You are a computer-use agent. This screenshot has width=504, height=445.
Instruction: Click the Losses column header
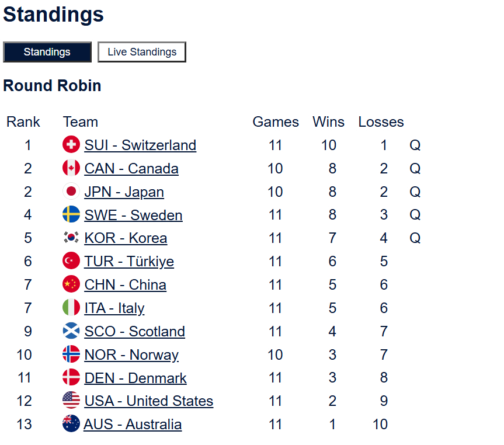tap(381, 122)
